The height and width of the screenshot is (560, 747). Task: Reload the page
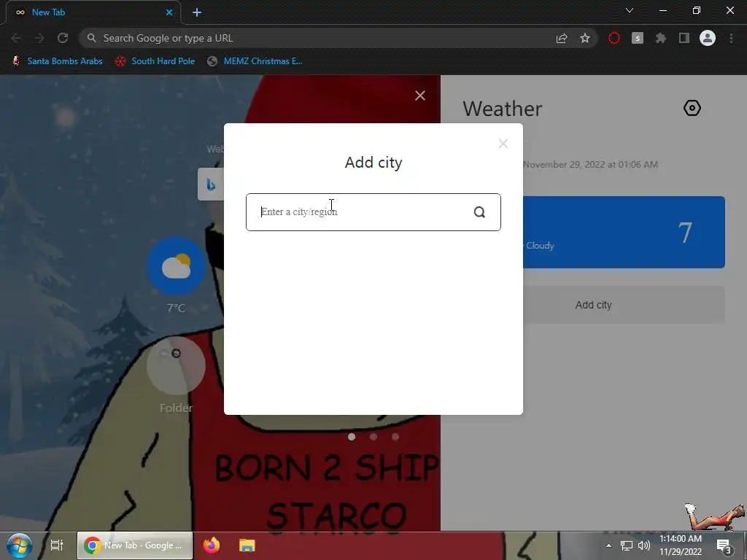click(x=63, y=38)
